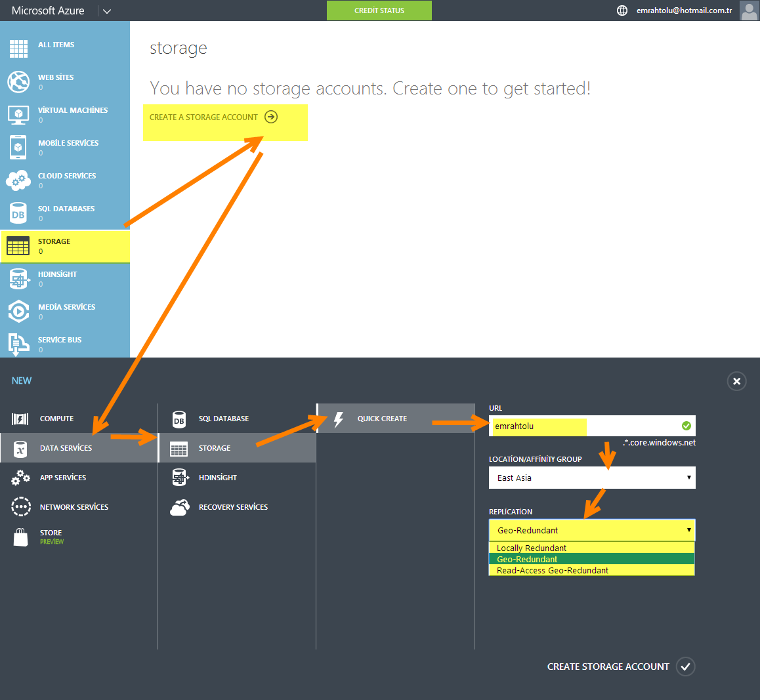Close the New panel with the X button
760x700 pixels.
click(x=737, y=381)
